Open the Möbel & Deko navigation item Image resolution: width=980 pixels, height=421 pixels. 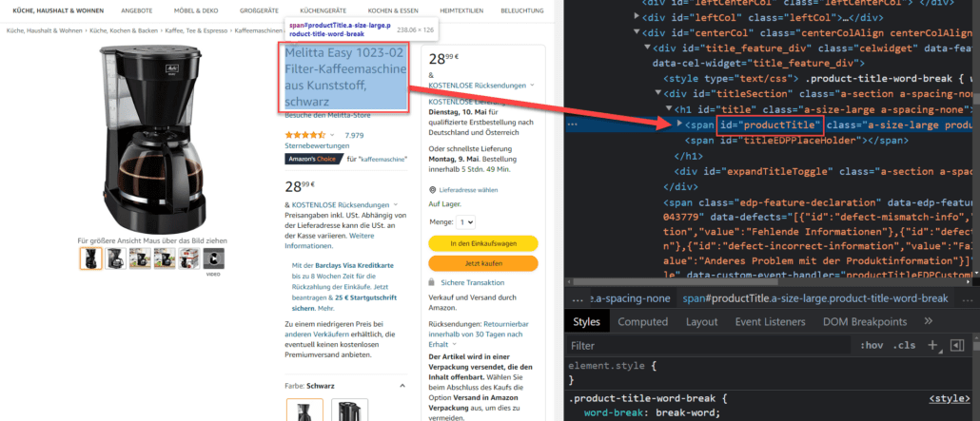pos(196,11)
